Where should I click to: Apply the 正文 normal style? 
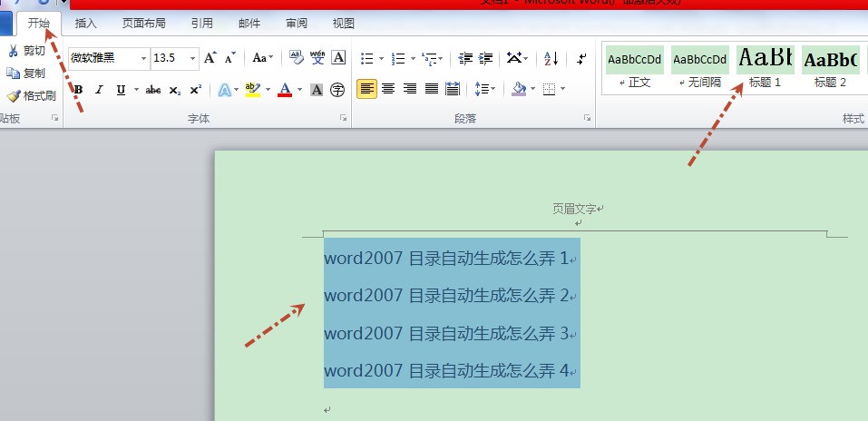coord(634,67)
